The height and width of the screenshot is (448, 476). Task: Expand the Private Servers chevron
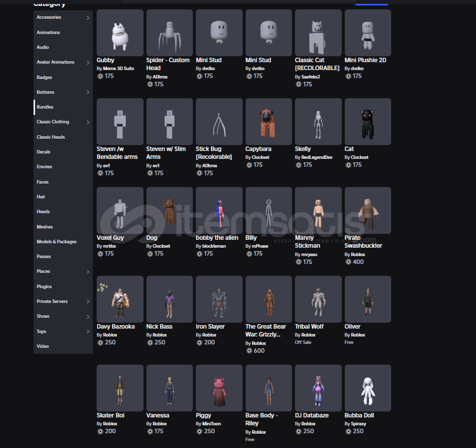coord(88,301)
